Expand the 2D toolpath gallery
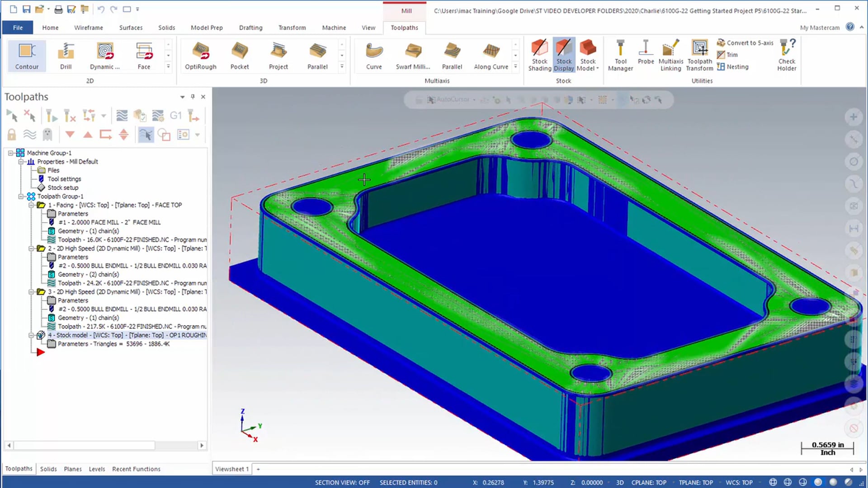The image size is (868, 488). point(168,66)
